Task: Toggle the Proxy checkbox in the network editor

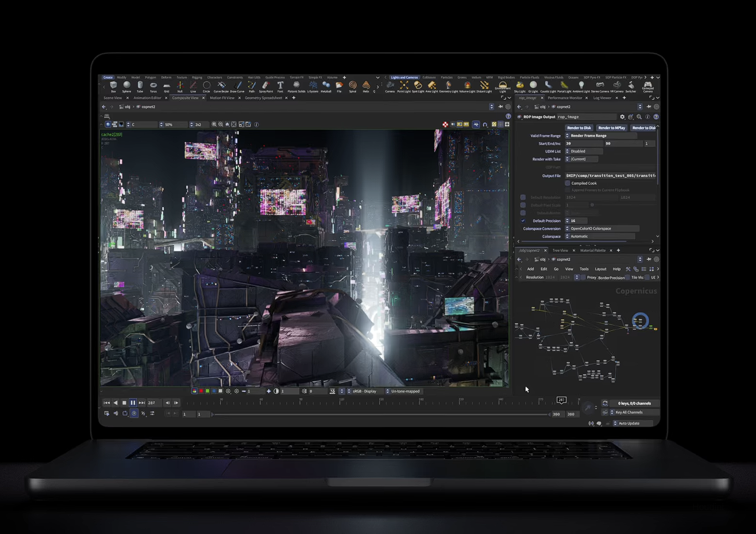Action: (x=583, y=277)
